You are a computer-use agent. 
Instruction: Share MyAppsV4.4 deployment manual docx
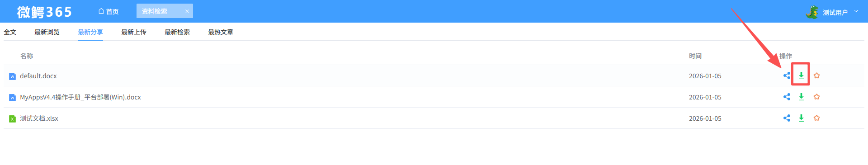[787, 97]
